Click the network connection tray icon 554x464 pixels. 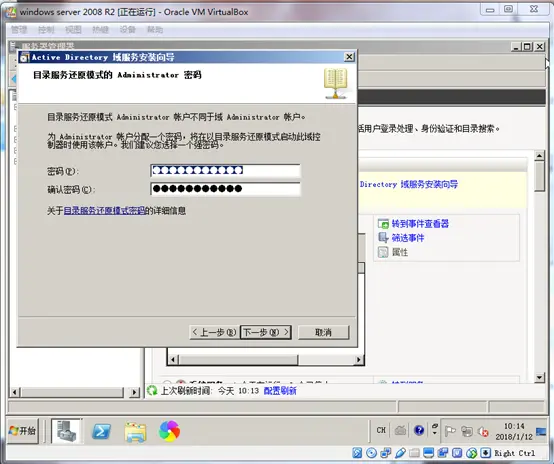[466, 431]
